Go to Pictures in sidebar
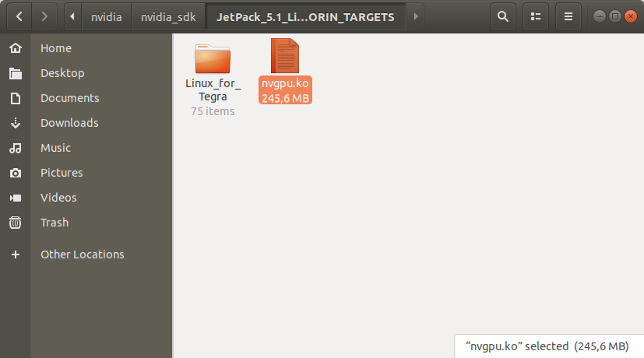 pos(62,173)
